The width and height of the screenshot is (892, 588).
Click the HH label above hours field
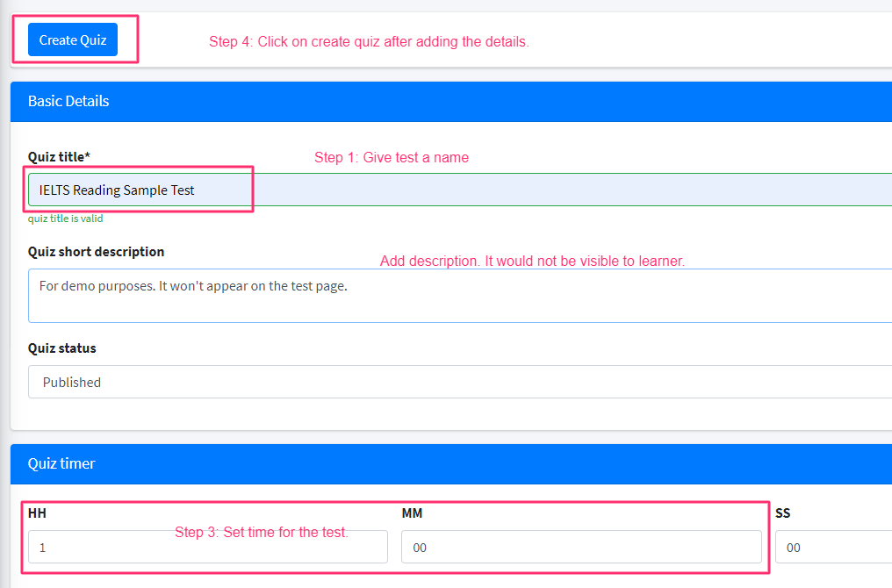click(37, 513)
